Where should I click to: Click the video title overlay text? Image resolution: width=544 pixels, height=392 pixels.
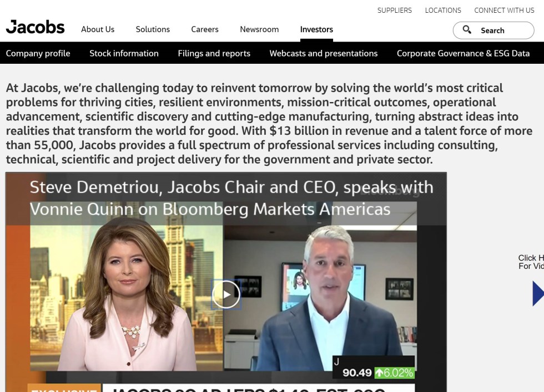[x=231, y=198]
